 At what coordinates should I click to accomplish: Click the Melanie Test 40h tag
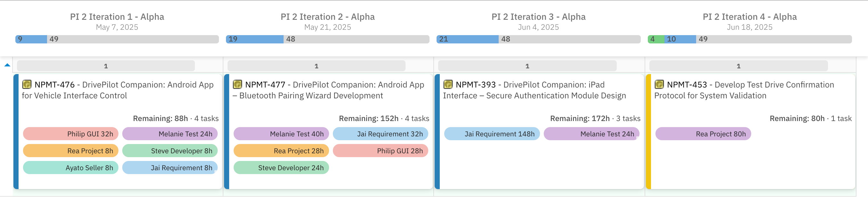click(x=281, y=134)
